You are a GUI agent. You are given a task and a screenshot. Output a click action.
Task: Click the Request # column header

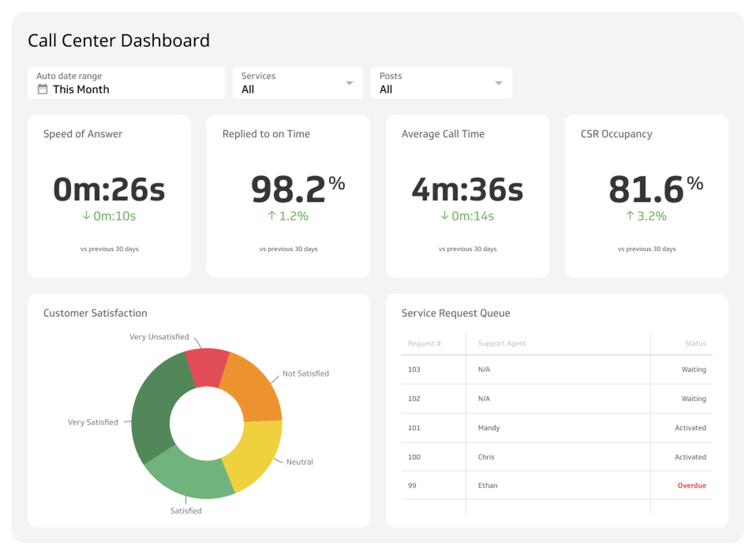pyautogui.click(x=425, y=343)
